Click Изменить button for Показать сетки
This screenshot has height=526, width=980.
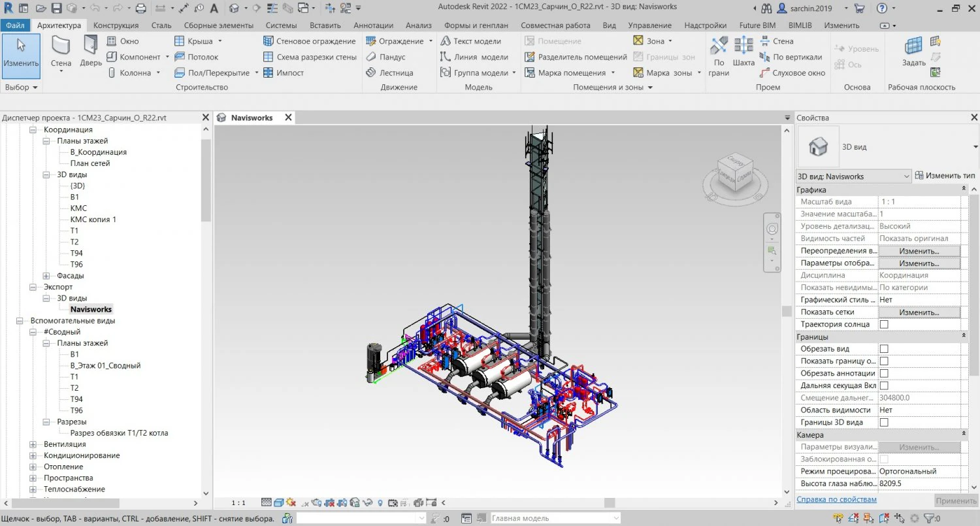(x=919, y=312)
